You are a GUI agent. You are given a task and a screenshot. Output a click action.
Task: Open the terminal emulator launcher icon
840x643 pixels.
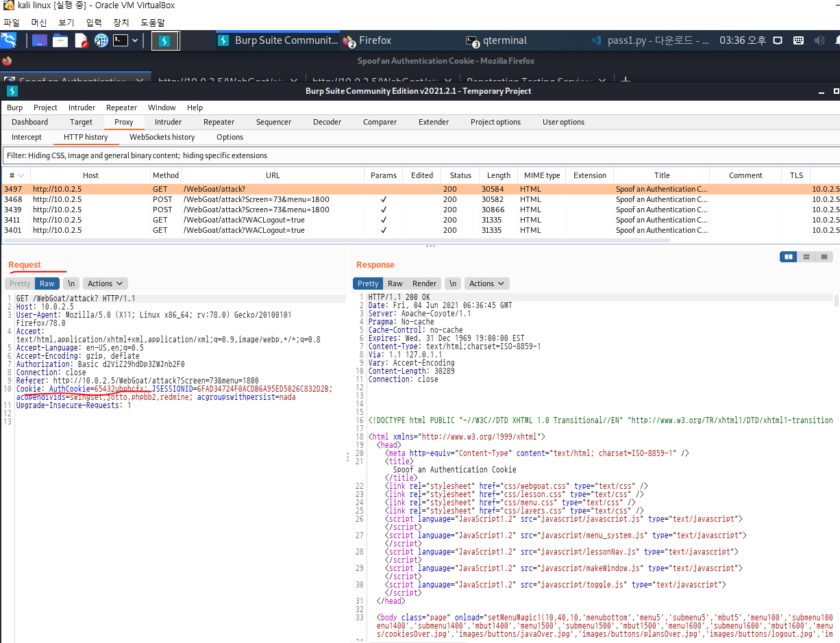tap(121, 41)
